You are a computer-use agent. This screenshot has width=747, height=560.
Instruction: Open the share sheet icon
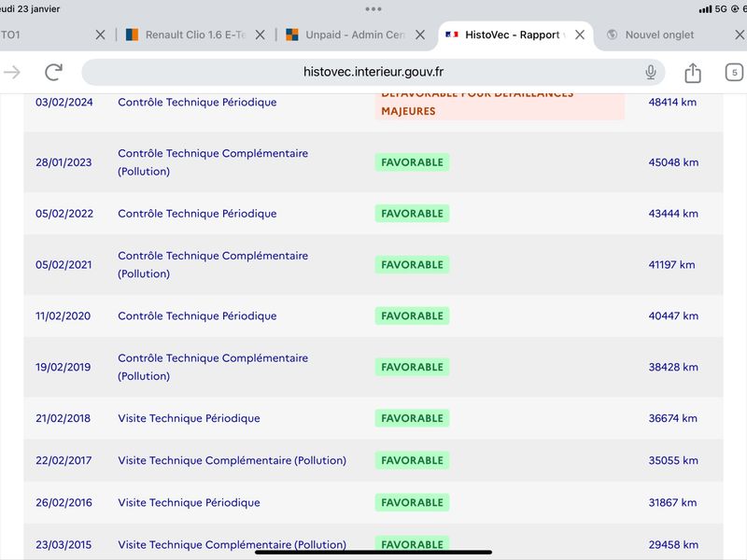[x=693, y=73]
